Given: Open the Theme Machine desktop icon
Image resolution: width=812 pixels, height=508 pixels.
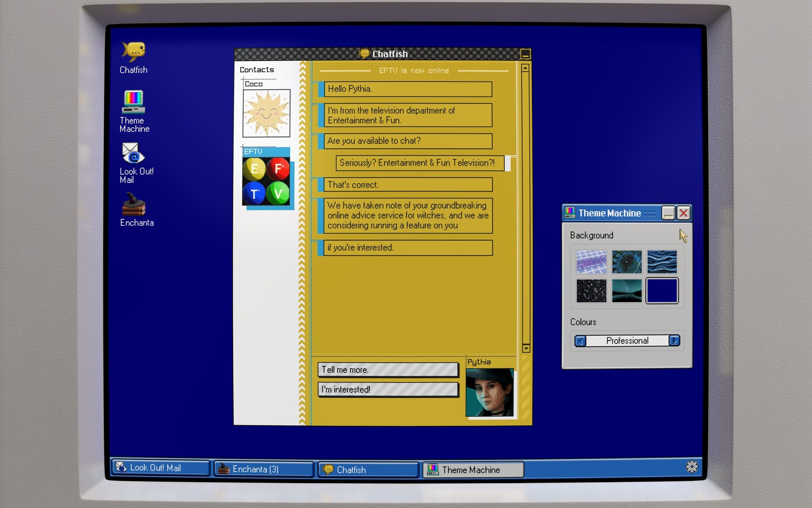Looking at the screenshot, I should [x=134, y=111].
